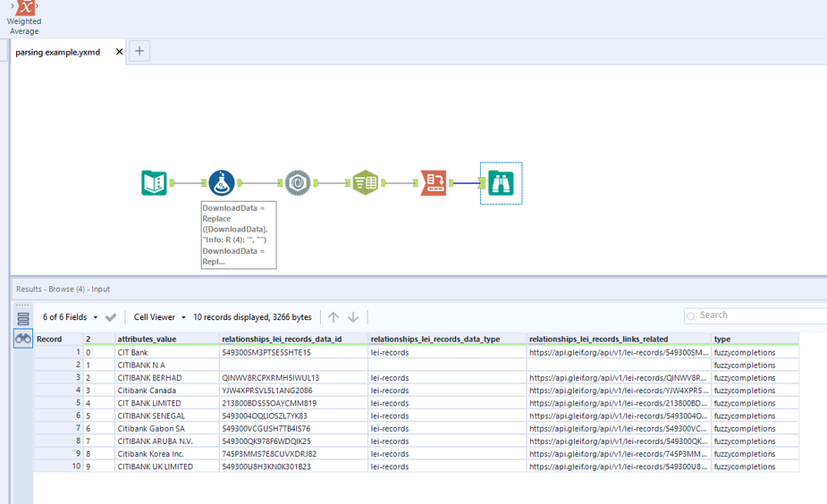827x504 pixels.
Task: Click the lei-records cell in CIT Bank row
Action: (x=447, y=352)
